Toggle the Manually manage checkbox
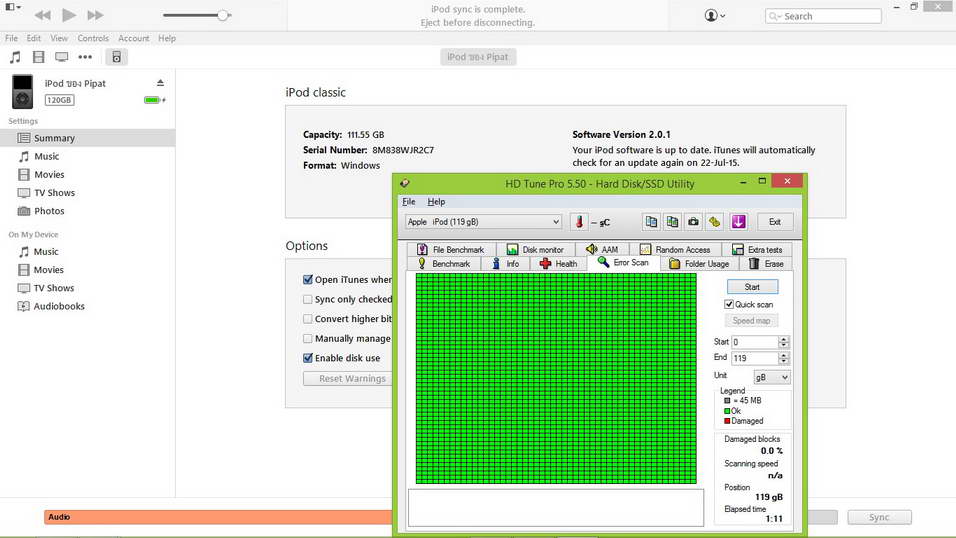 [308, 339]
